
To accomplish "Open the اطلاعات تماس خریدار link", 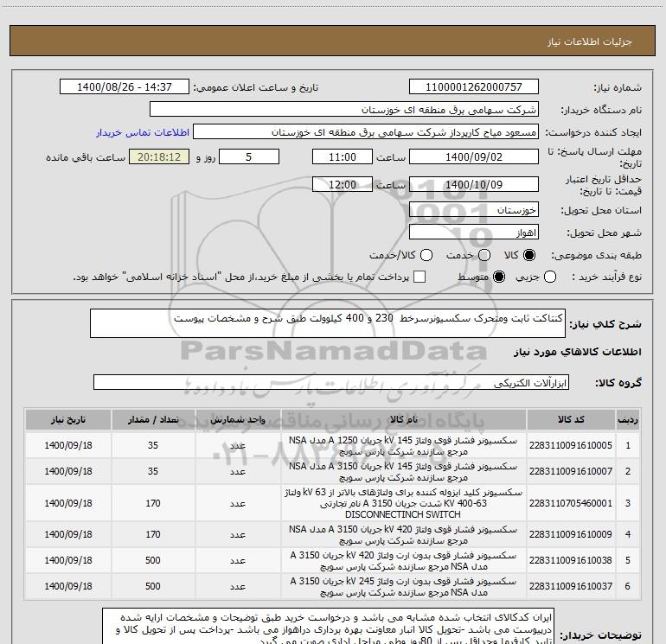I will click(142, 133).
